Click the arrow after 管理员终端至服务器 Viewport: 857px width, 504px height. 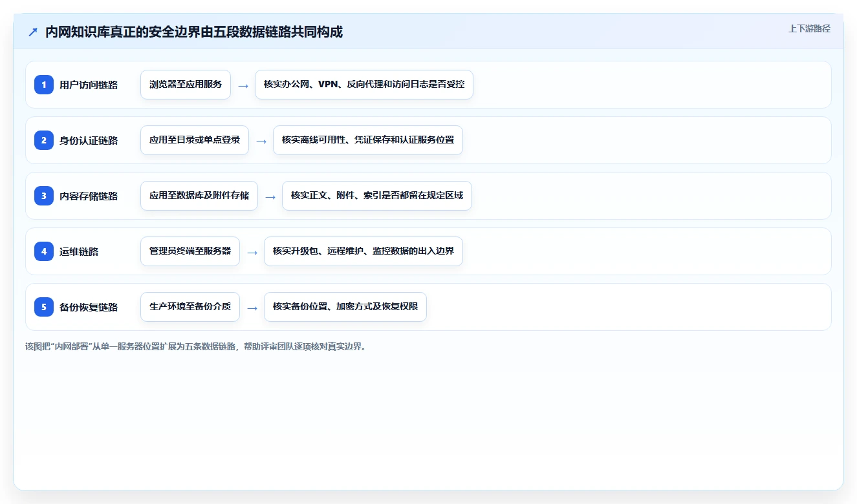tap(252, 252)
